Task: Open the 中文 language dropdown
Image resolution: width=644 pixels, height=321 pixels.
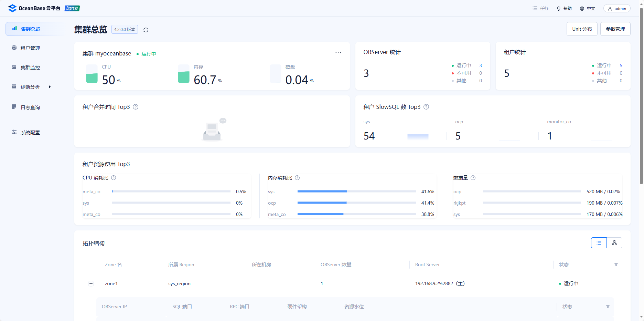Action: click(588, 9)
